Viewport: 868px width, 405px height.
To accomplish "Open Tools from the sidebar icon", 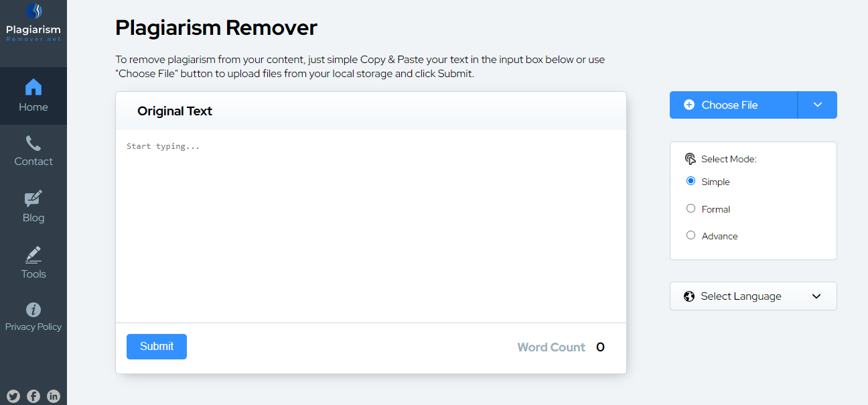I will 33,255.
